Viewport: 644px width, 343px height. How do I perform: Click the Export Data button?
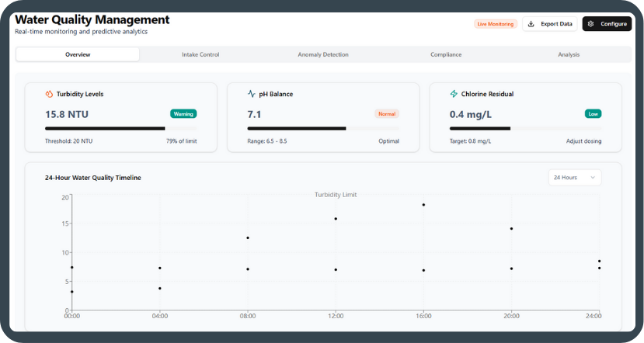tap(550, 24)
